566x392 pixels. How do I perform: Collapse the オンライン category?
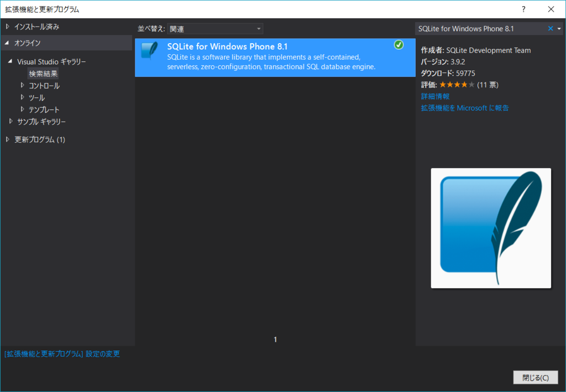tap(7, 43)
